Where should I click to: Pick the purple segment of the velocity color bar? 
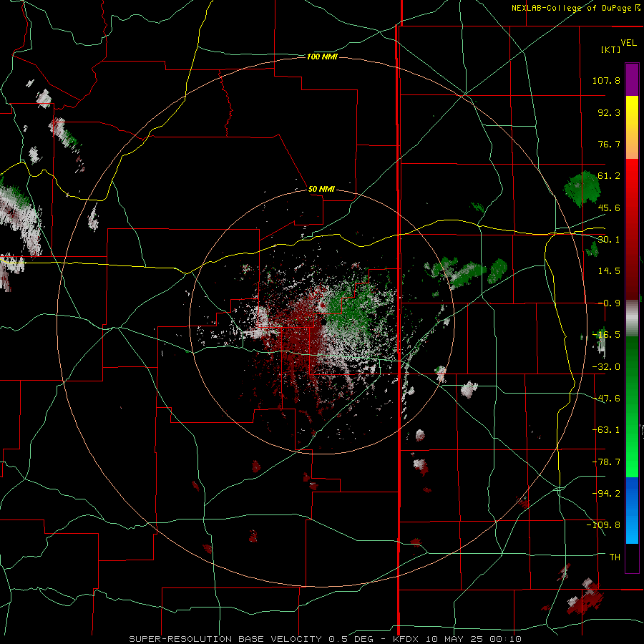[x=632, y=80]
